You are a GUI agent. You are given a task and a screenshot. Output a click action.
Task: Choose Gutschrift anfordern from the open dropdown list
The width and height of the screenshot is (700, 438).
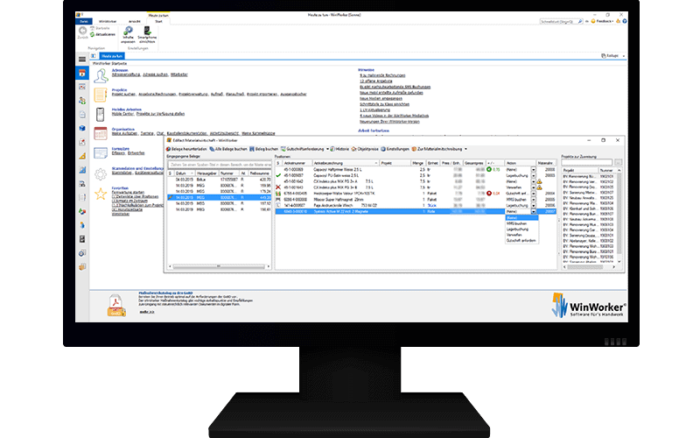tap(521, 241)
